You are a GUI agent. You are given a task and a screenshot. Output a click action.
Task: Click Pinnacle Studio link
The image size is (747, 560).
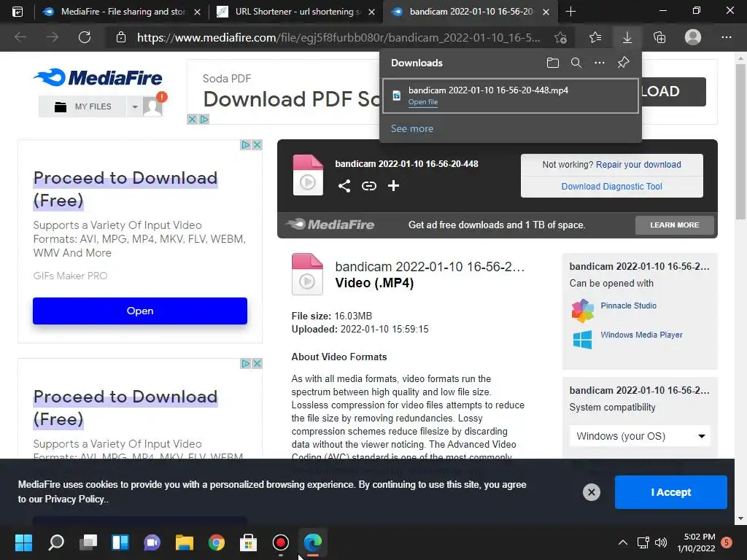tap(628, 306)
